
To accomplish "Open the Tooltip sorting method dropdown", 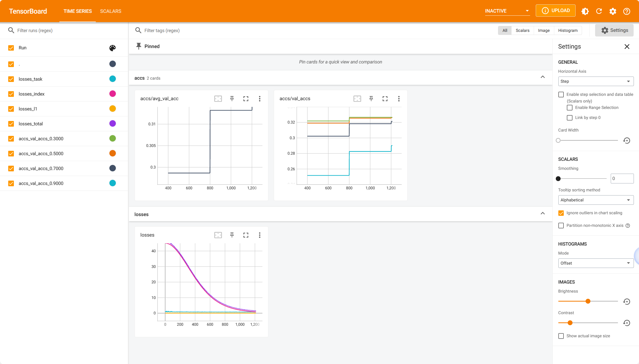I will (596, 200).
